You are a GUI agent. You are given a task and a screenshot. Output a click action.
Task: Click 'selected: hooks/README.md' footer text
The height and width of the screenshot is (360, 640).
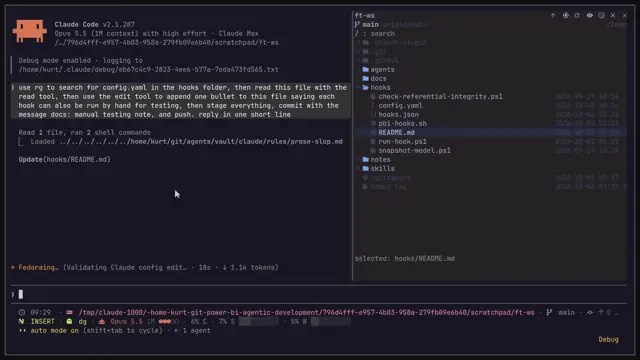[404, 258]
